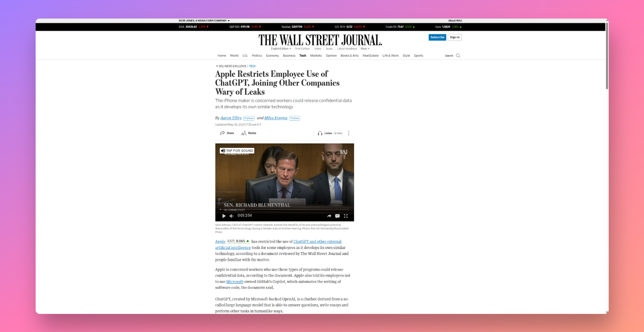Click the DJIA ticker quote

(x=194, y=27)
